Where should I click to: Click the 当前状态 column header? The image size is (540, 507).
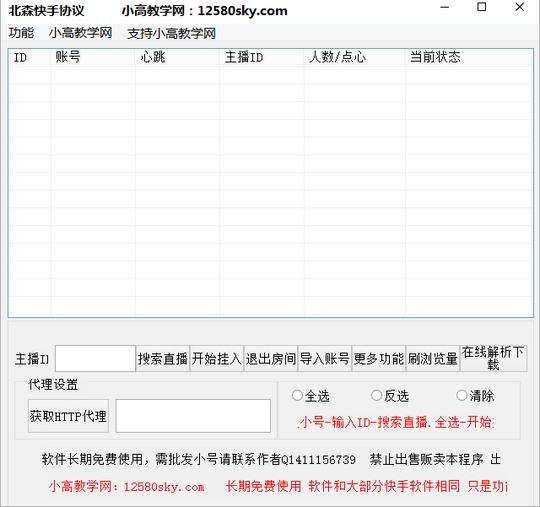(469, 57)
